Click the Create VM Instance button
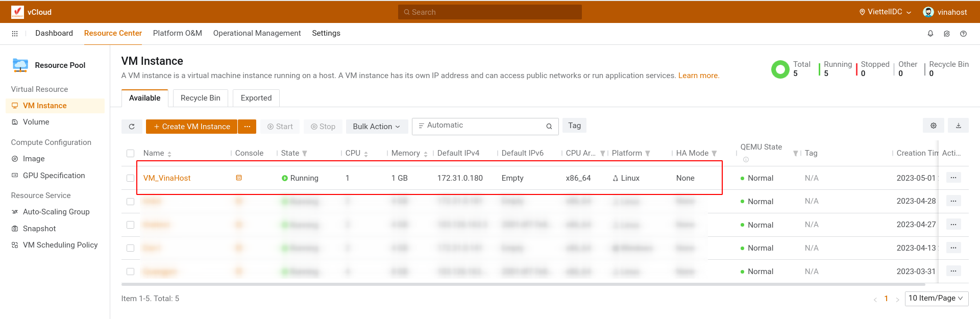Image resolution: width=980 pixels, height=319 pixels. click(x=191, y=127)
